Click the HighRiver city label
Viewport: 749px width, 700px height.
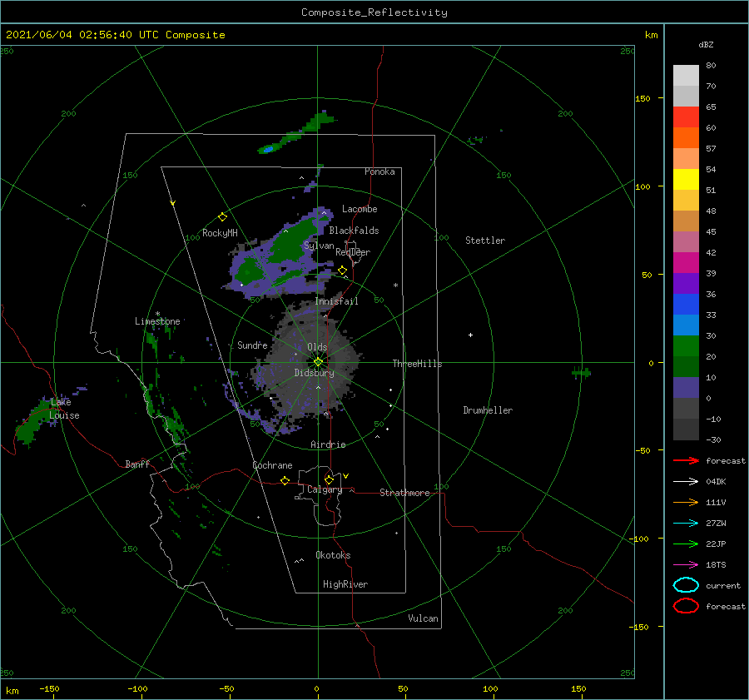tap(345, 584)
